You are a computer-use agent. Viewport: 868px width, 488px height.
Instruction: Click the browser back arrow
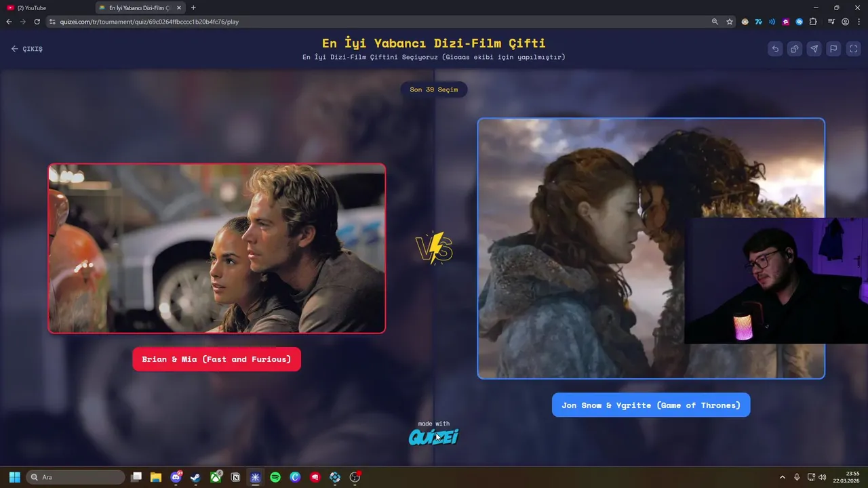(x=9, y=22)
